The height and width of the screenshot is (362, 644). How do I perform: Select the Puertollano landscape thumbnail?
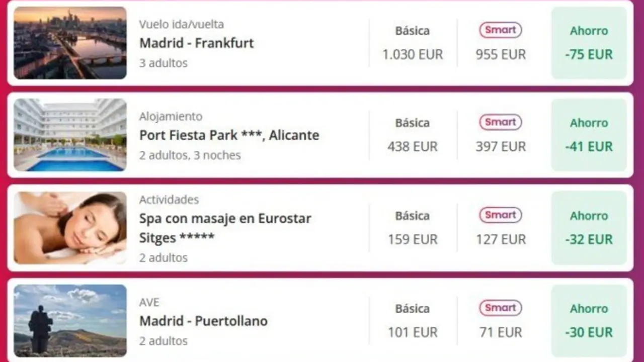click(x=70, y=320)
